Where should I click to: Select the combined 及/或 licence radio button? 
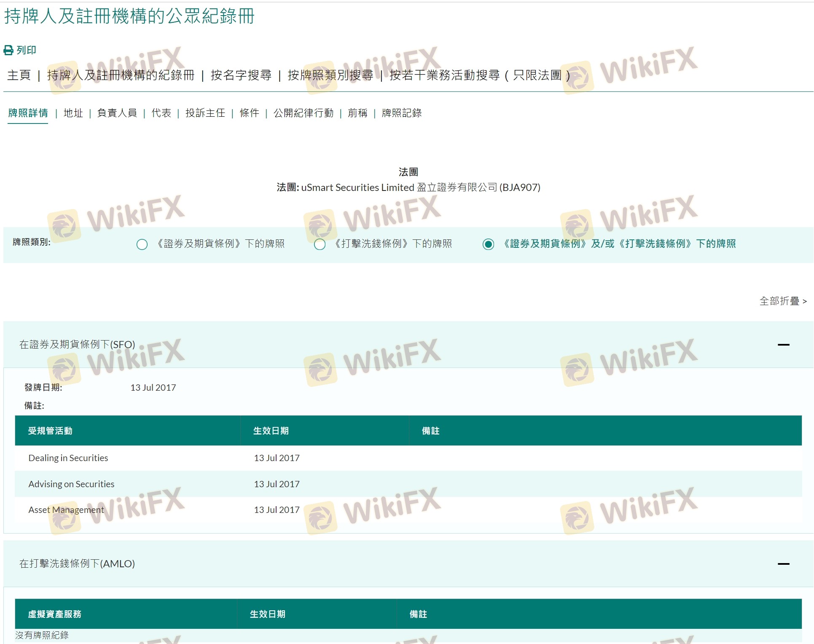pyautogui.click(x=488, y=244)
